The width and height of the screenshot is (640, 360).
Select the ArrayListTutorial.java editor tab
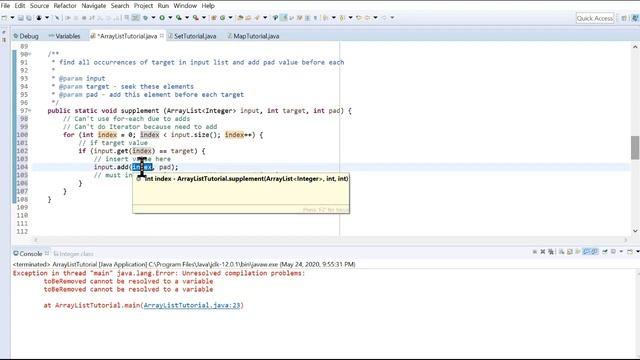[x=127, y=36]
